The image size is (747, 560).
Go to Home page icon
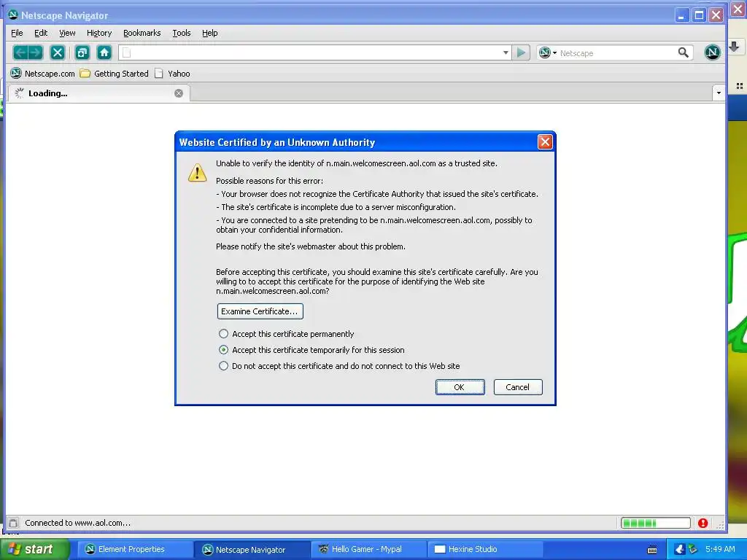[x=104, y=52]
